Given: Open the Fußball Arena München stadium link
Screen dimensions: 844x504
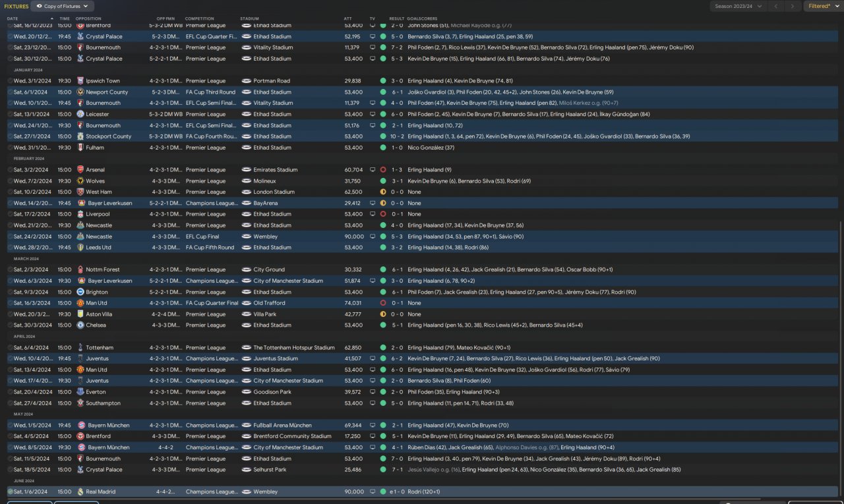Looking at the screenshot, I should point(284,426).
